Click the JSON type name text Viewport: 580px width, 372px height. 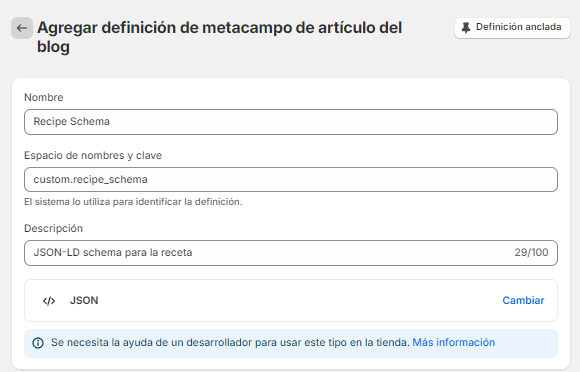[x=84, y=300]
